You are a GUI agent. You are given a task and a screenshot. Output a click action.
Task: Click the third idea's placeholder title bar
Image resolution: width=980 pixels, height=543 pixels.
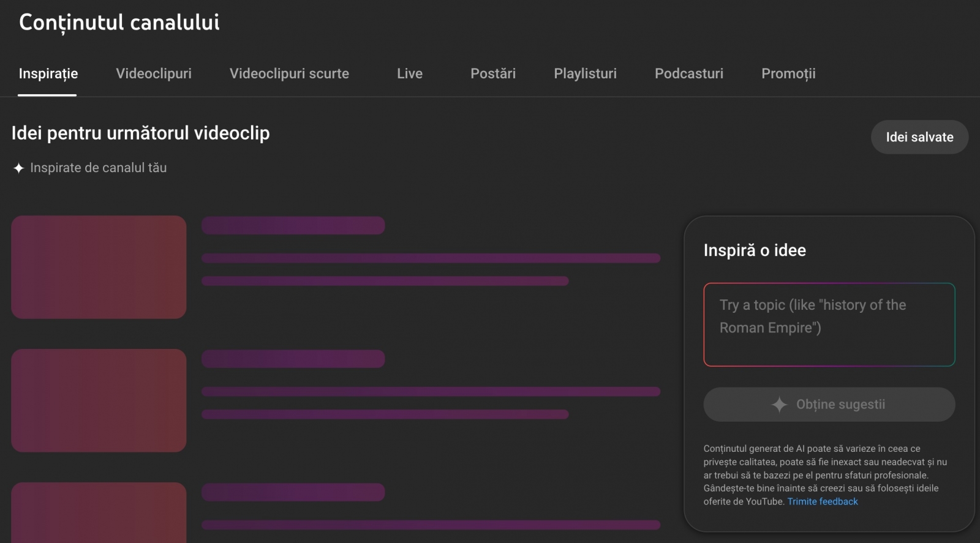(x=293, y=492)
